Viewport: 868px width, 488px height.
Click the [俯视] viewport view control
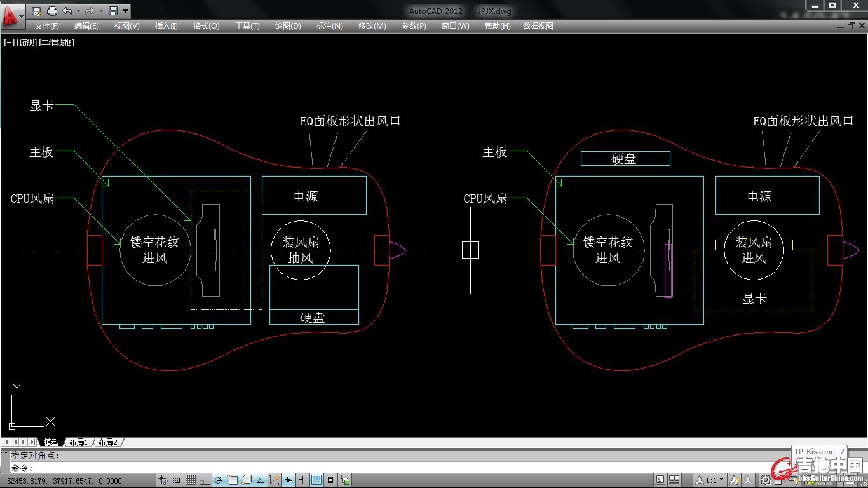coord(27,43)
